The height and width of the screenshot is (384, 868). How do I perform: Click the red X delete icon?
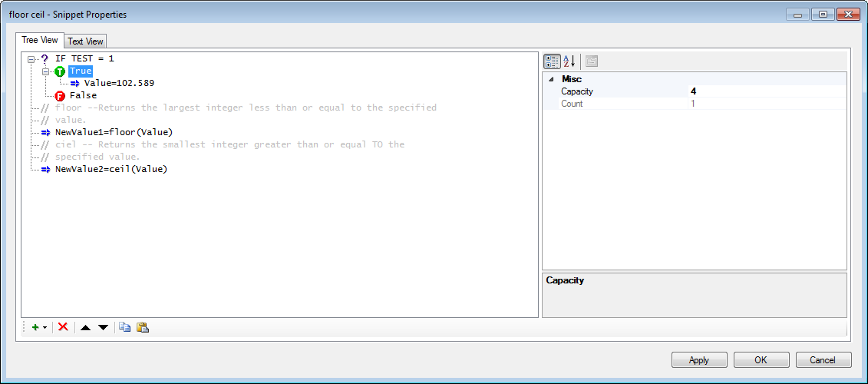[x=63, y=327]
